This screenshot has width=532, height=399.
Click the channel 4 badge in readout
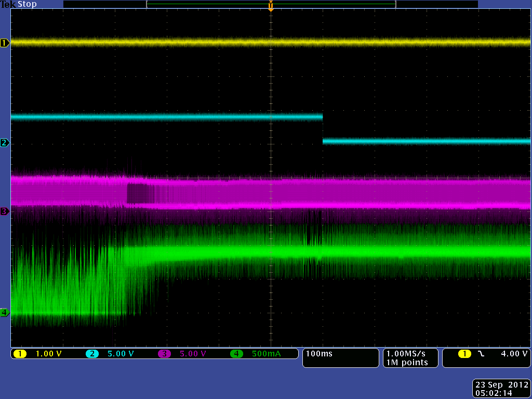pyautogui.click(x=236, y=354)
